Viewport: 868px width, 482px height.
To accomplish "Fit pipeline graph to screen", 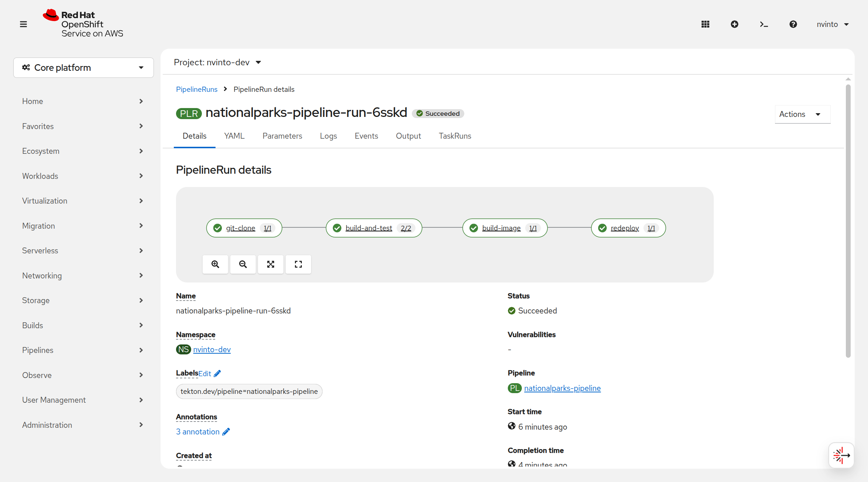I will coord(271,264).
